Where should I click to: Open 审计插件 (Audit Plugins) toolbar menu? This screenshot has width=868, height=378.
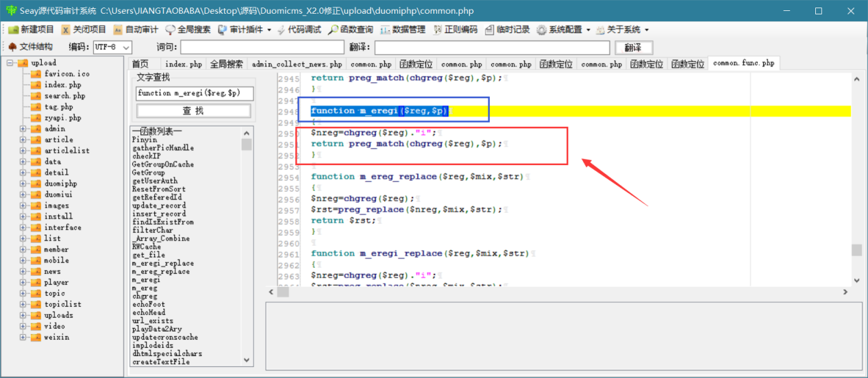click(245, 29)
